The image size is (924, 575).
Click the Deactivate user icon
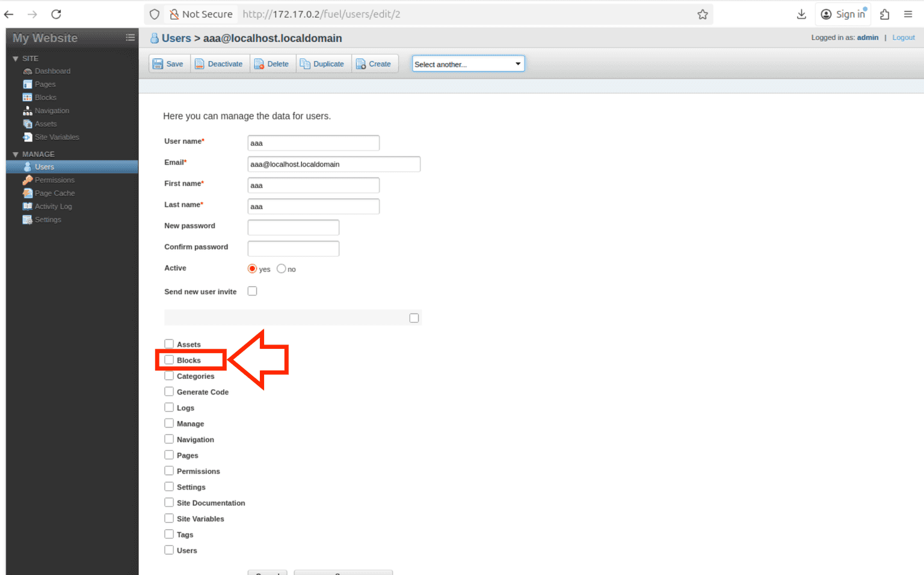tap(200, 64)
